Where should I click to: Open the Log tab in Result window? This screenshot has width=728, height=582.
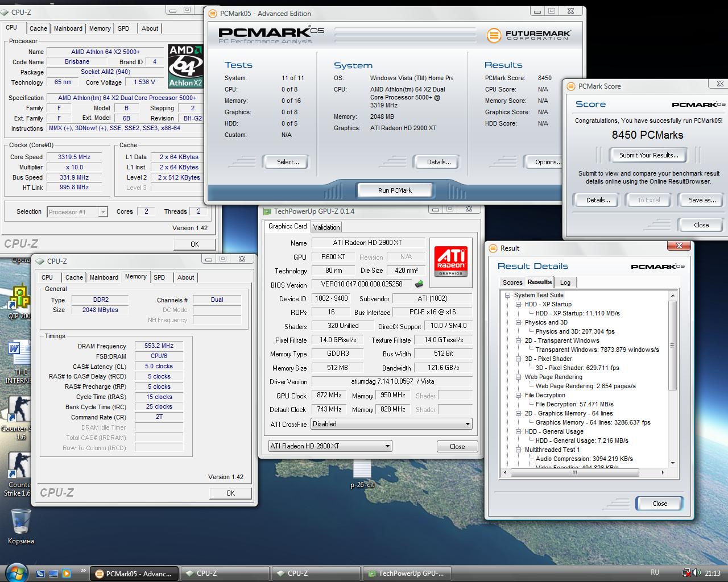(565, 282)
